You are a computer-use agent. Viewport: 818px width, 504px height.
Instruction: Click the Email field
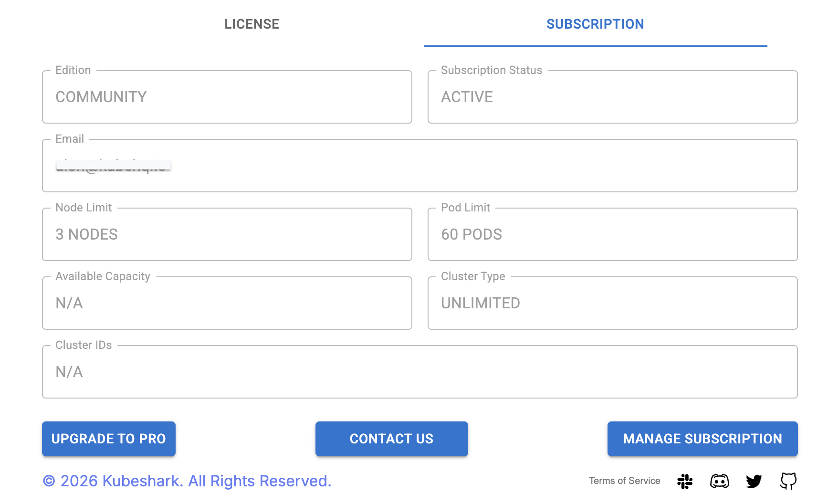point(419,166)
